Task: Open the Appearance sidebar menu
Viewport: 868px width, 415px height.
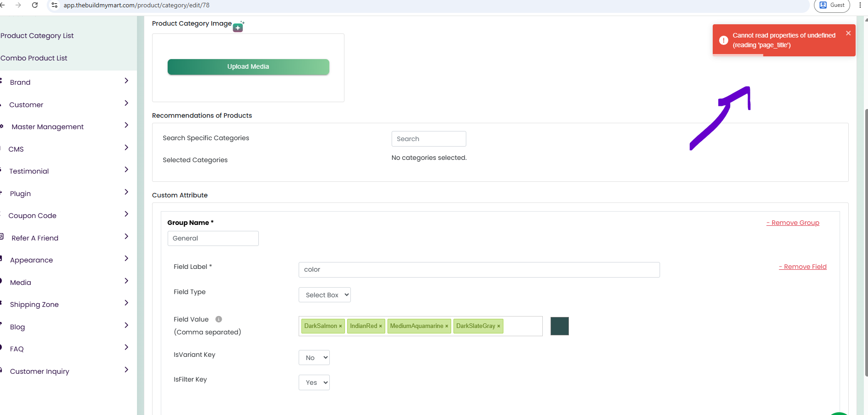Action: coord(32,260)
